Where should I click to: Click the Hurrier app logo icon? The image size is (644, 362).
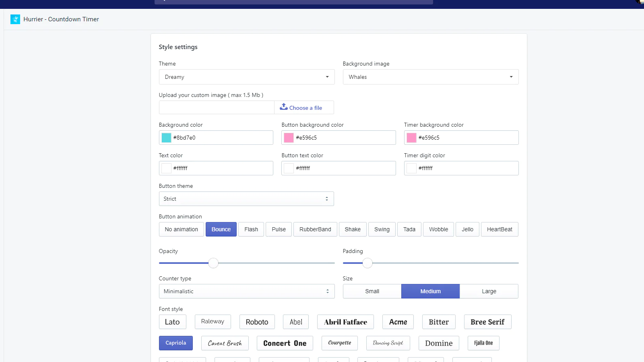pyautogui.click(x=15, y=19)
